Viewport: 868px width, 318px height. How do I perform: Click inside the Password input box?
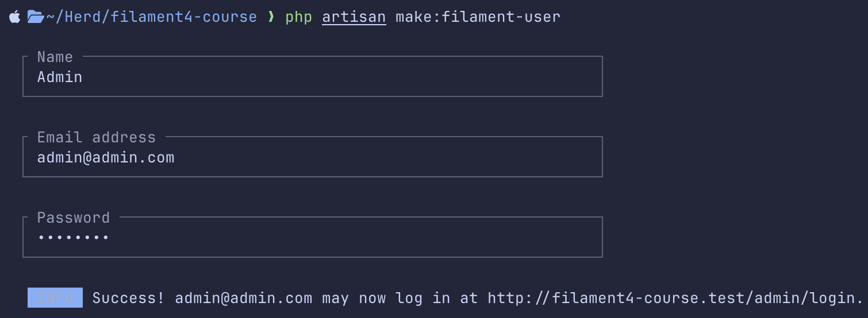[x=313, y=237]
